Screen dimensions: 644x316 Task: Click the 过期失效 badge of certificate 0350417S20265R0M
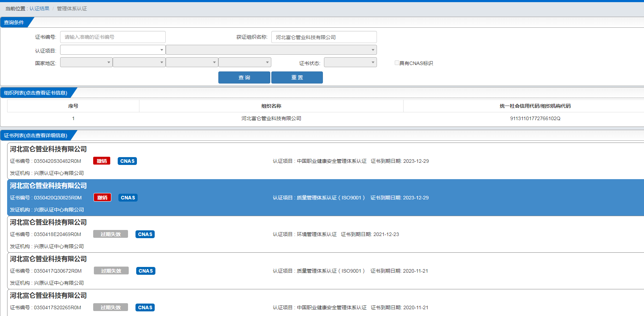pos(111,307)
